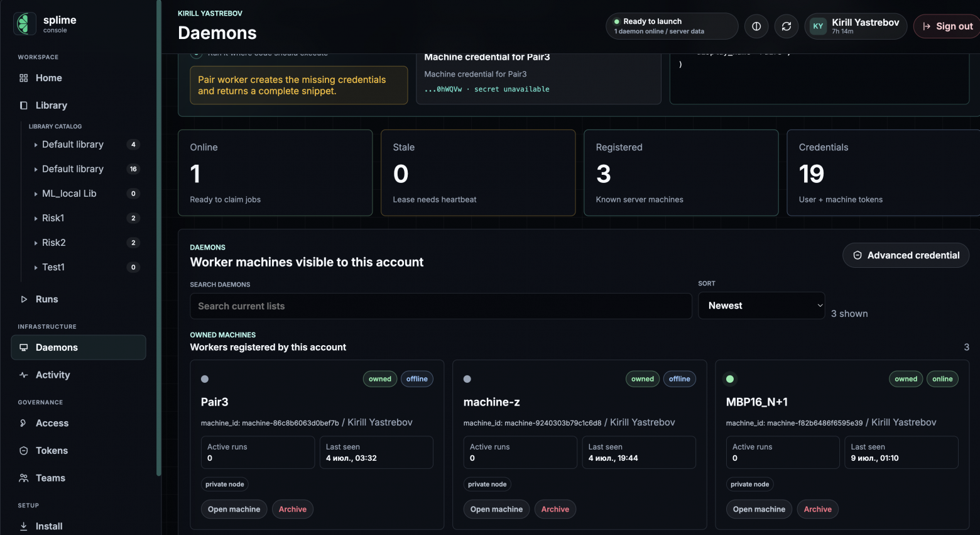Screen dimensions: 980x535
Task: Click the Teams people icon
Action: point(24,478)
